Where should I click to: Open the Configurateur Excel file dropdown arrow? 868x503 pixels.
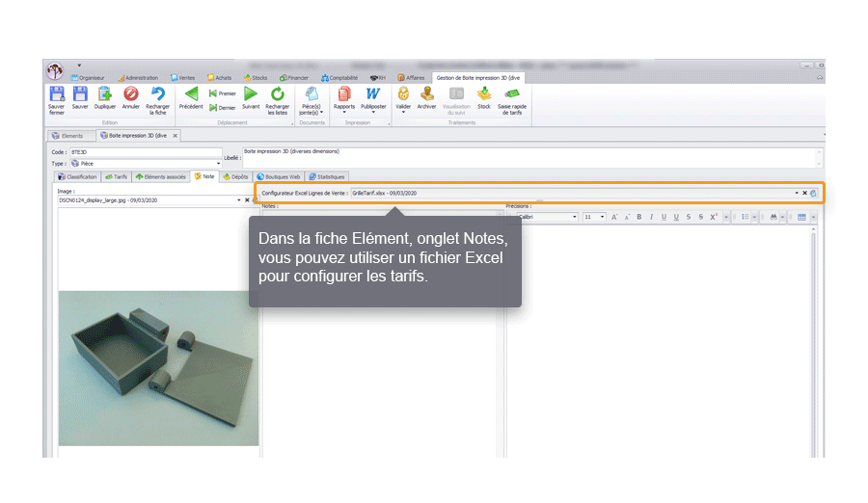[797, 193]
